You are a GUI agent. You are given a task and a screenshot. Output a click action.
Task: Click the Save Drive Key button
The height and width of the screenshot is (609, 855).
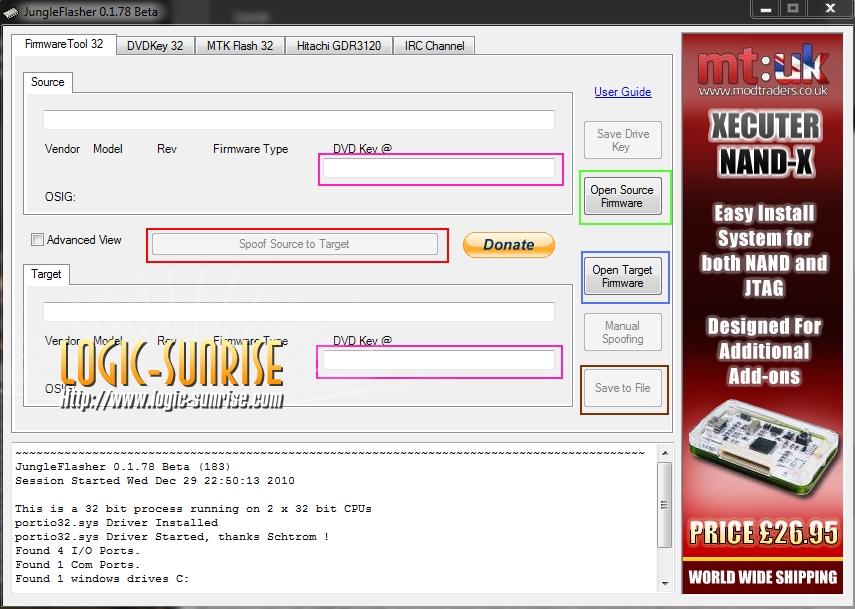pos(623,140)
